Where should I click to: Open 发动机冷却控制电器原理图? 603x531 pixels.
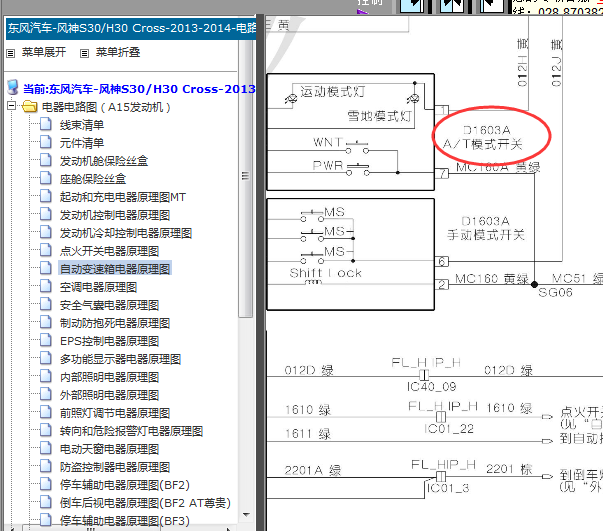[125, 233]
